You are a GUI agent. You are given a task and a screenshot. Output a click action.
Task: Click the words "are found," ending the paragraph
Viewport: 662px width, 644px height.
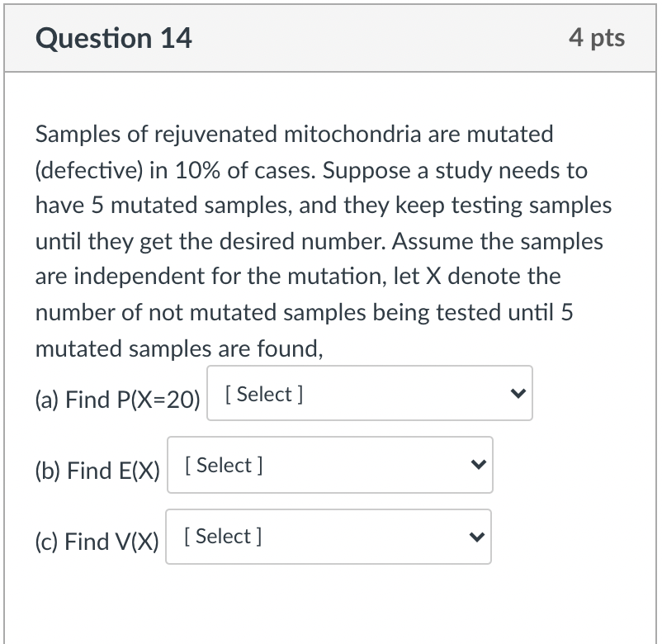click(x=270, y=348)
